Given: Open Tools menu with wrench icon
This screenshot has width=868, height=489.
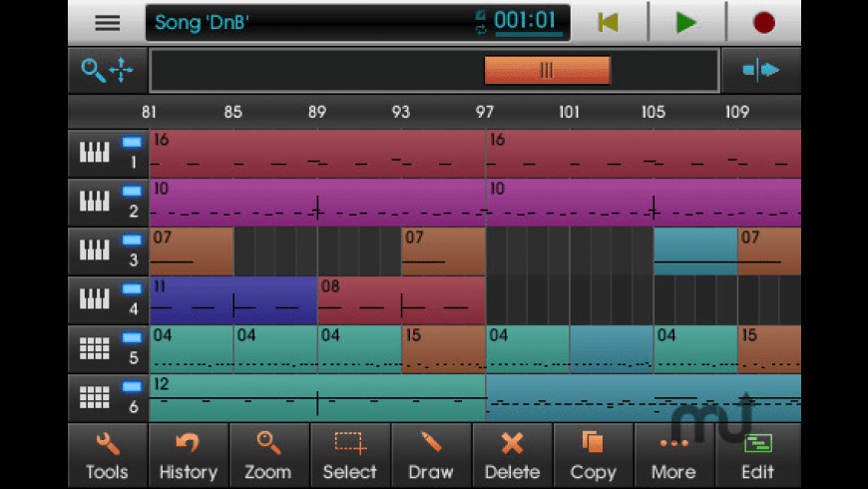Looking at the screenshot, I should pyautogui.click(x=108, y=456).
